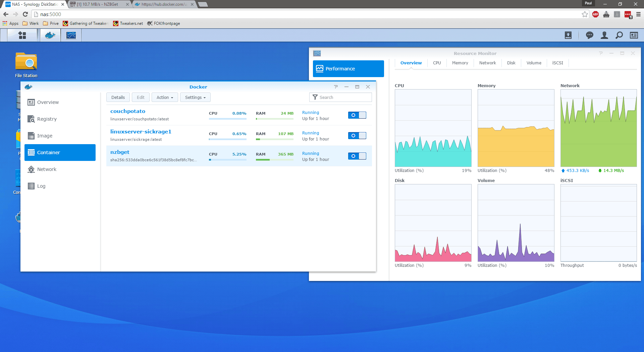Open the upload queue icon
Viewport: 644px width, 352px height.
[x=568, y=35]
